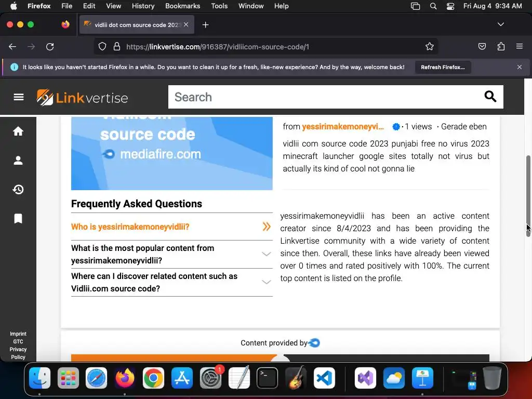Image resolution: width=532 pixels, height=399 pixels.
Task: Click the browser back arrow
Action: pyautogui.click(x=12, y=47)
